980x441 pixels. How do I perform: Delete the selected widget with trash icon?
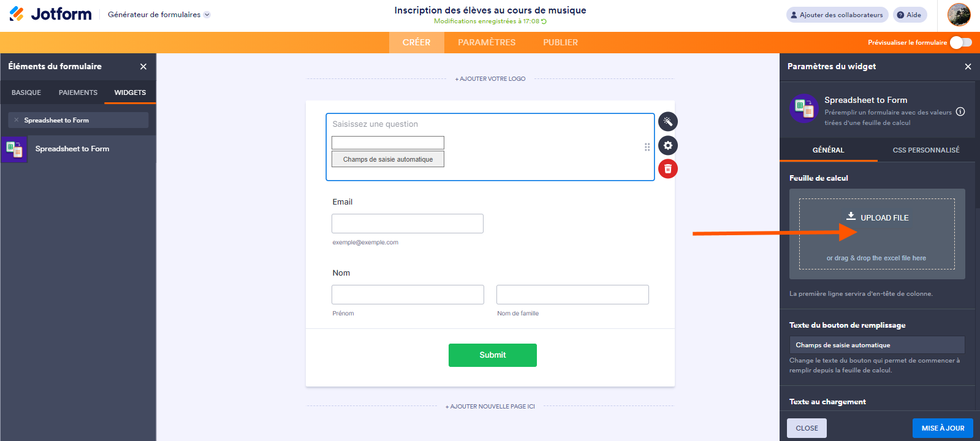(667, 169)
